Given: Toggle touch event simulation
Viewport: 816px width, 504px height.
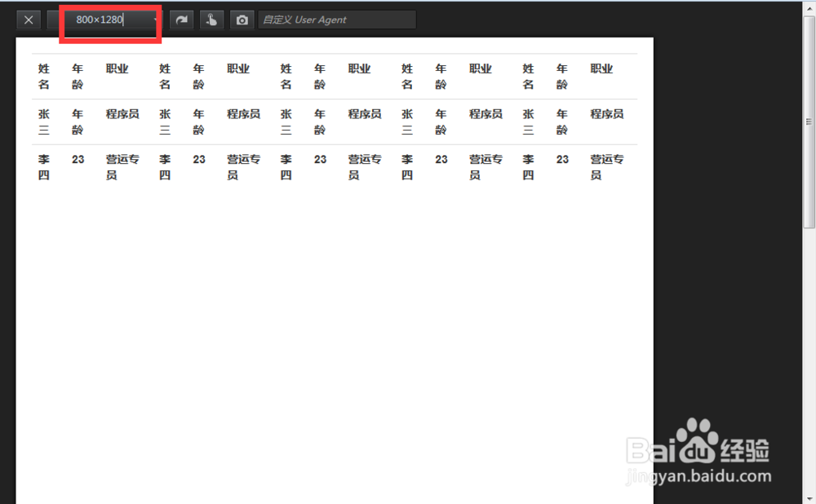Looking at the screenshot, I should tap(211, 20).
